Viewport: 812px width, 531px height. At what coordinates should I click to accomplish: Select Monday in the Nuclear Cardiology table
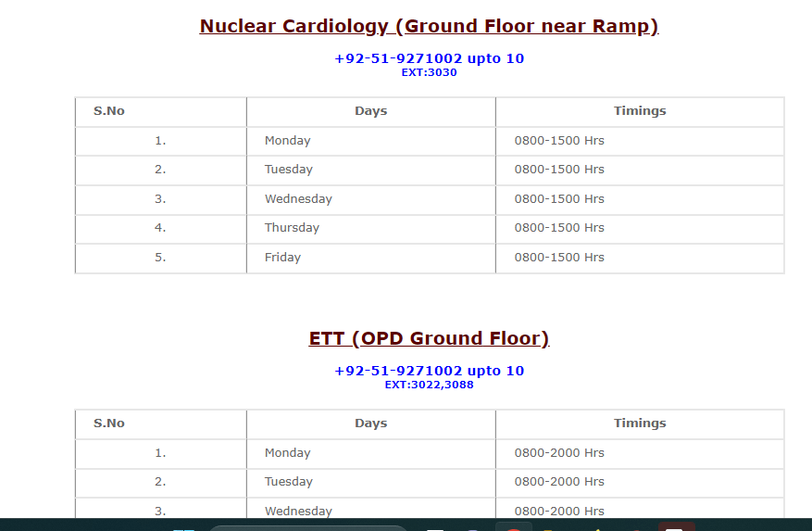[288, 141]
